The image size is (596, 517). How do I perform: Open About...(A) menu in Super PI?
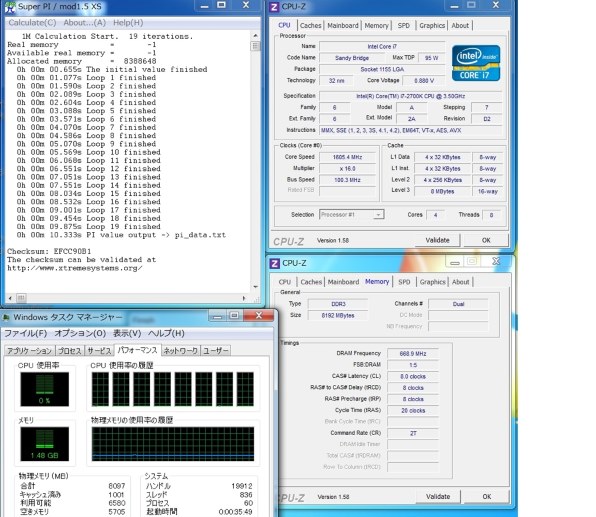[x=84, y=23]
